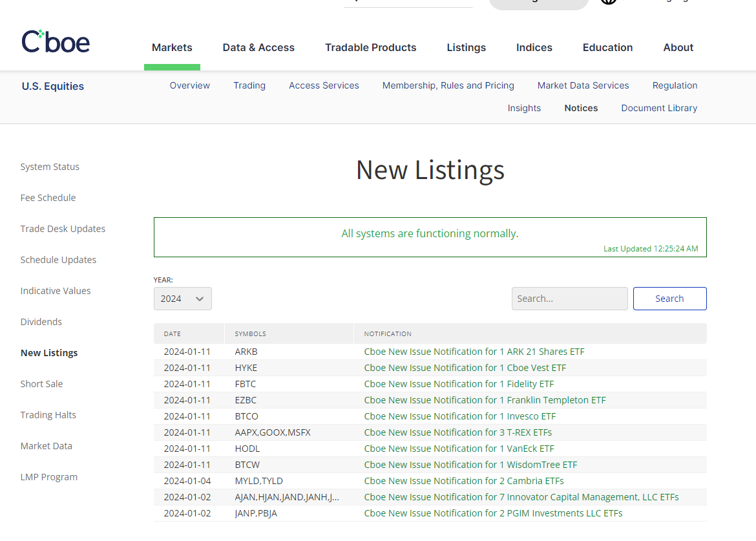
Task: Click the Cboe logo
Action: [x=56, y=41]
